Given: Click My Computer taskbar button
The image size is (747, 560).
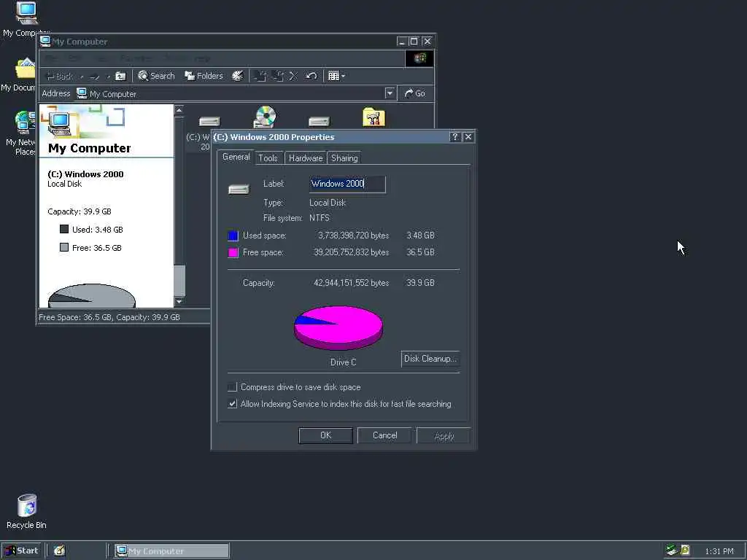Looking at the screenshot, I should [172, 551].
